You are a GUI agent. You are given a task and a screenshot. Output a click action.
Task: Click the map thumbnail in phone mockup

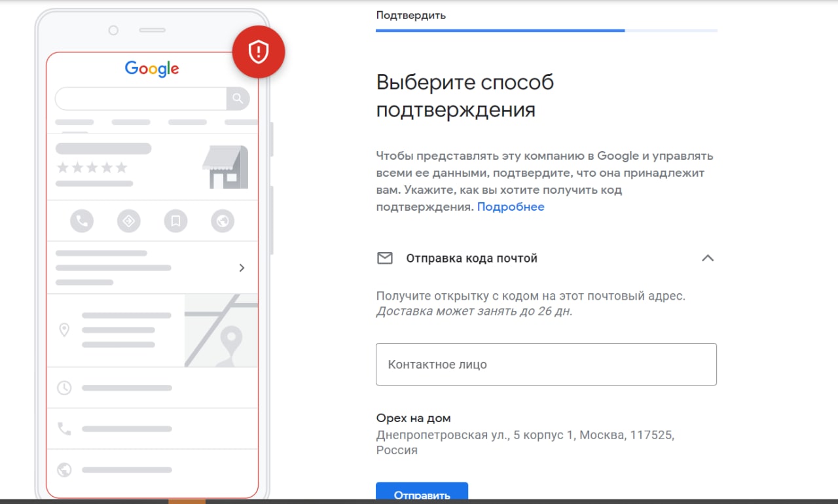pyautogui.click(x=221, y=330)
